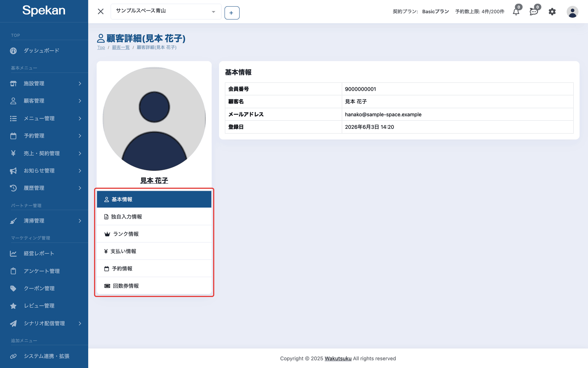Click the 予約管理 calendar icon
This screenshot has width=588, height=368.
tap(13, 136)
